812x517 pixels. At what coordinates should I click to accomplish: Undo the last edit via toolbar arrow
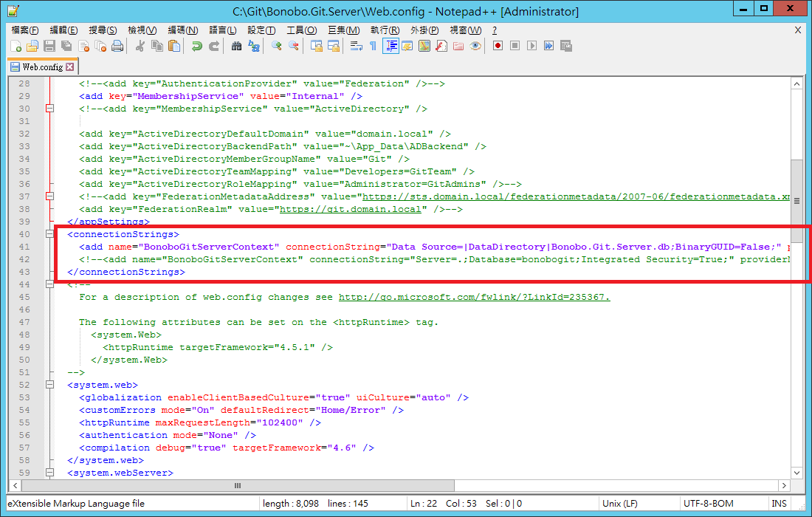coord(197,46)
